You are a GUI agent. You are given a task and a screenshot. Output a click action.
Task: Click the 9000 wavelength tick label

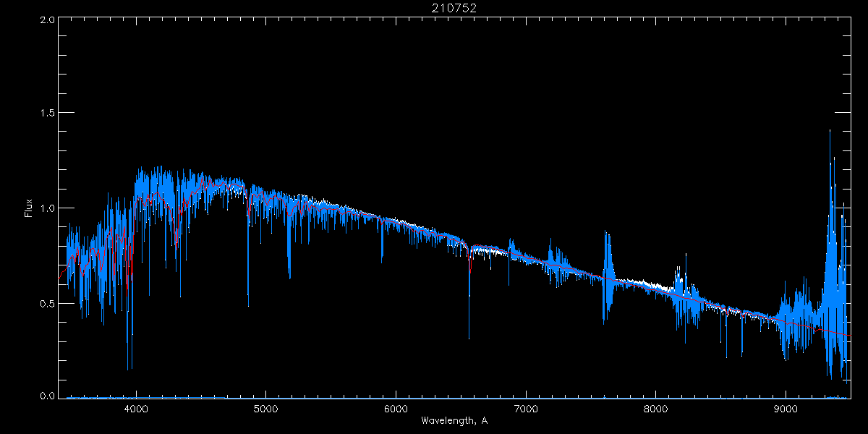point(786,409)
